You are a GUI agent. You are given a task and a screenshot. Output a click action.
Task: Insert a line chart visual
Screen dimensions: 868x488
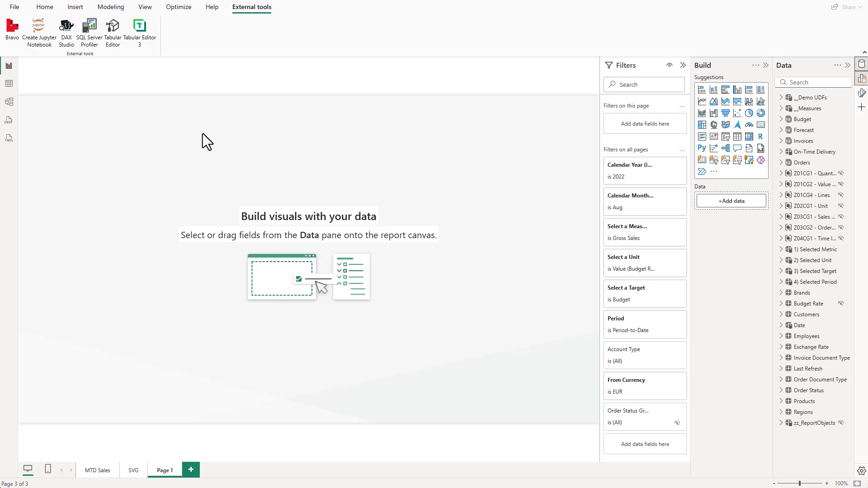point(702,101)
